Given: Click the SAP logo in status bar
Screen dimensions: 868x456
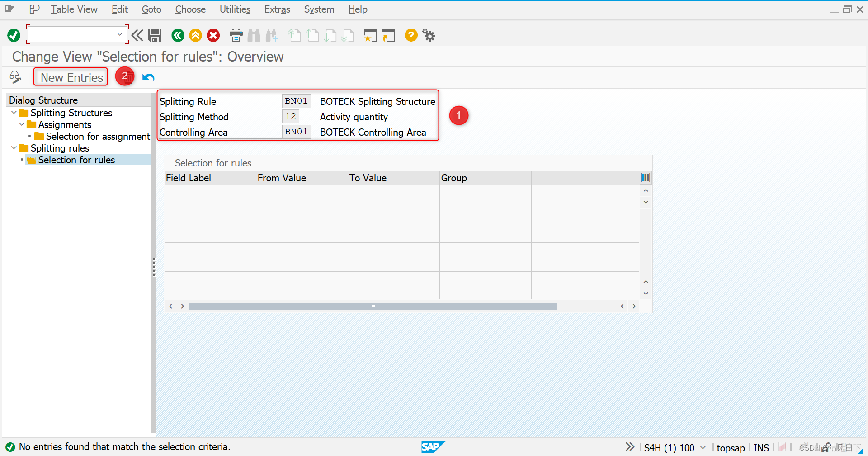Looking at the screenshot, I should [x=433, y=447].
